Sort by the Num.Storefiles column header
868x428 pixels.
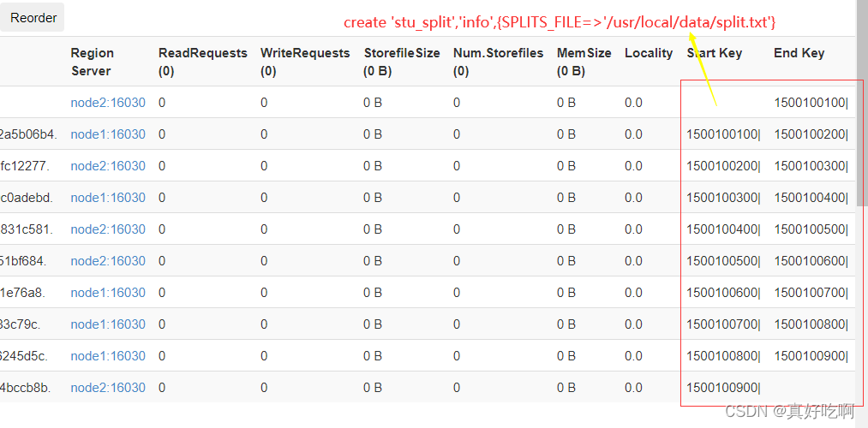(498, 62)
